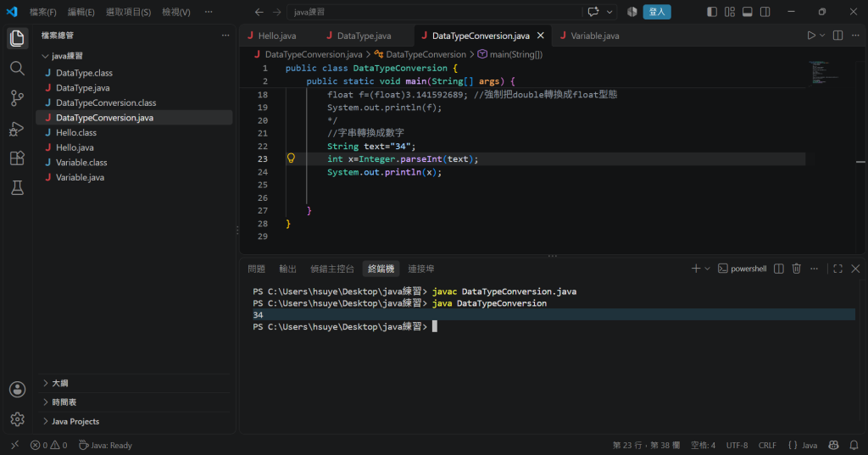Open the Copilot chat icon in title bar
Viewport: 868px width, 455px height.
pyautogui.click(x=593, y=12)
